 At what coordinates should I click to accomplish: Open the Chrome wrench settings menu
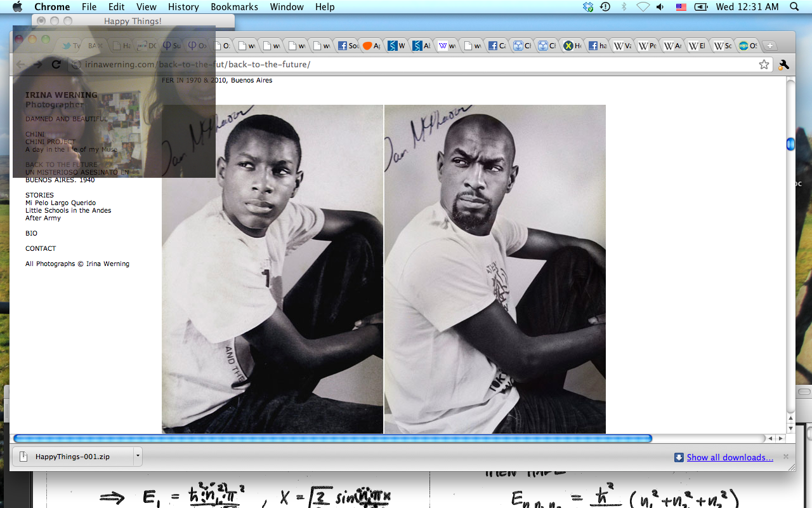pyautogui.click(x=783, y=64)
